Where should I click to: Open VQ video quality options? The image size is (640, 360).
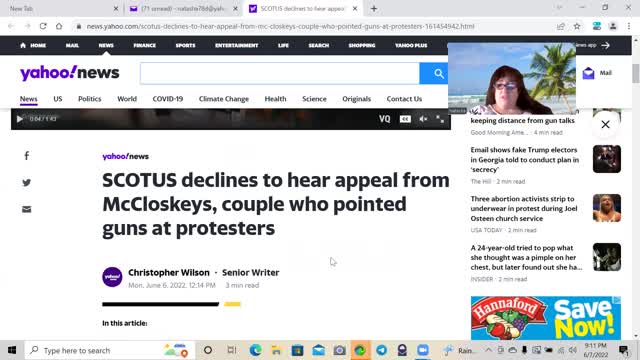point(384,119)
